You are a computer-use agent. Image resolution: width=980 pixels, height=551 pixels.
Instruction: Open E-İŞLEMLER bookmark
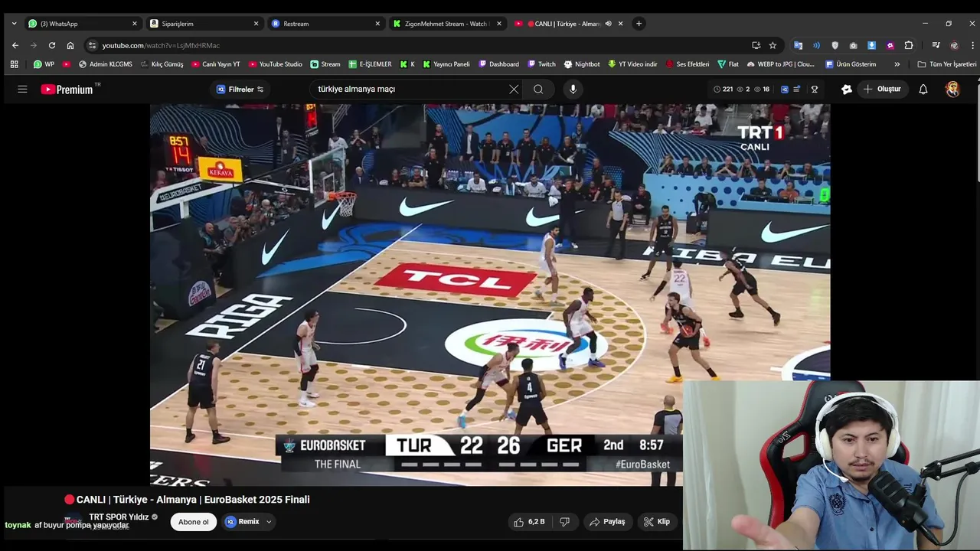(370, 64)
